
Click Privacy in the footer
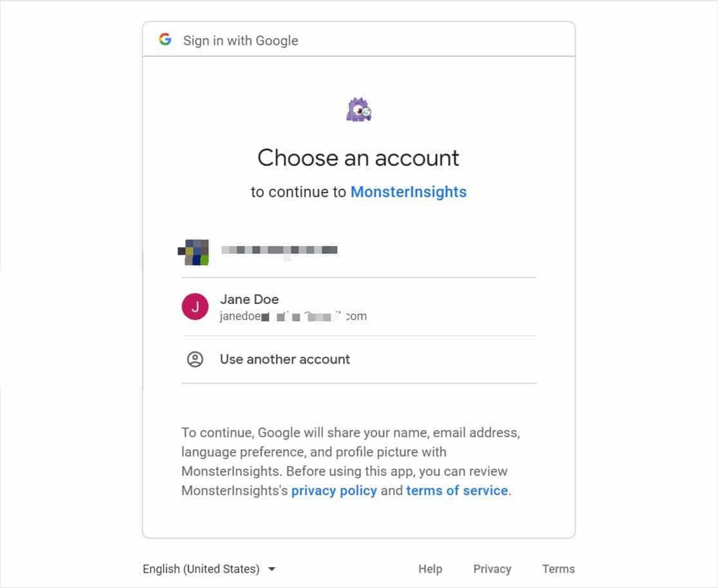(x=492, y=569)
